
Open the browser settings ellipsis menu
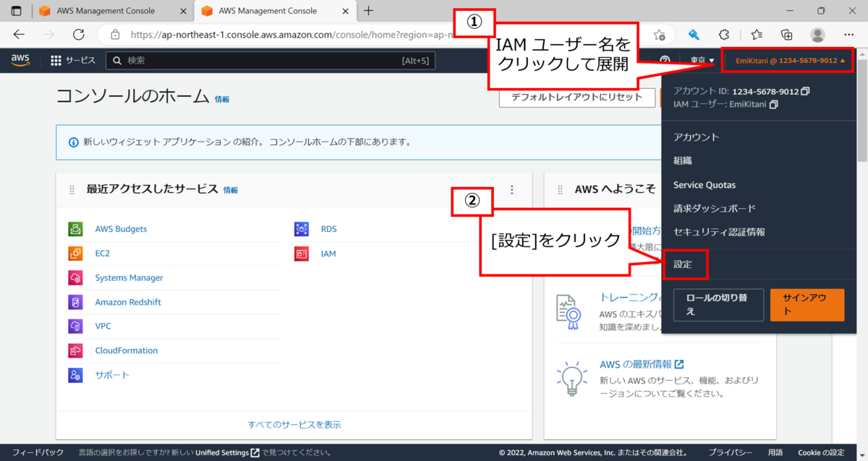pyautogui.click(x=849, y=35)
